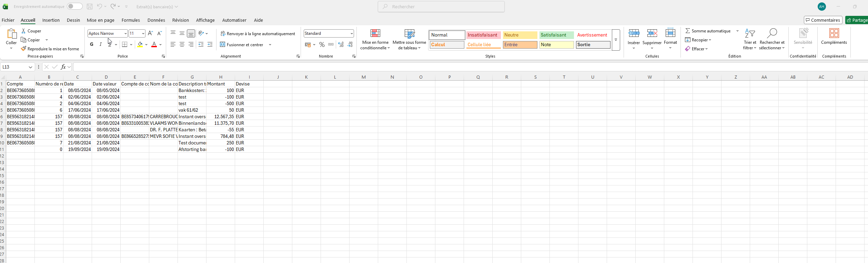Open Mettre sous forme de tableau

409,39
